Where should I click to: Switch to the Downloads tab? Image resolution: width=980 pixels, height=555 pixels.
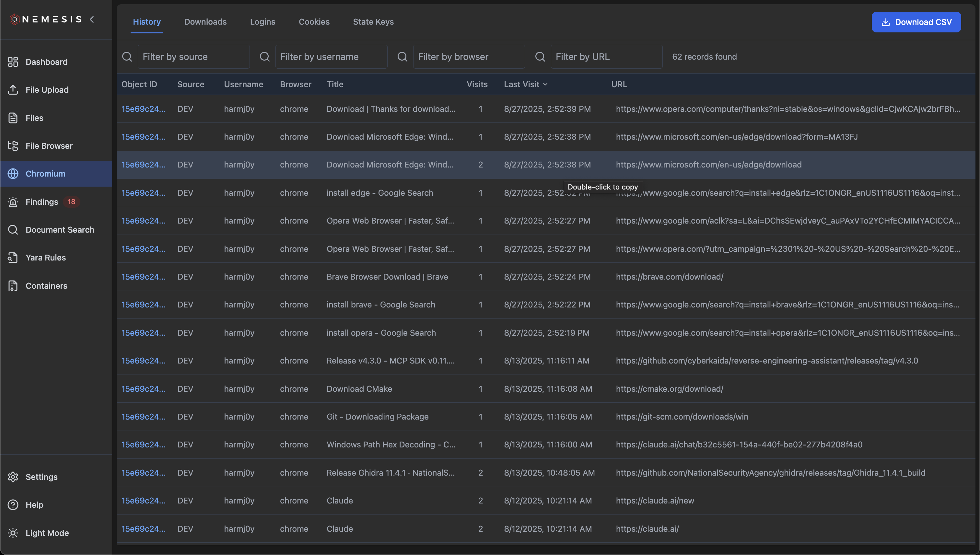(x=205, y=22)
